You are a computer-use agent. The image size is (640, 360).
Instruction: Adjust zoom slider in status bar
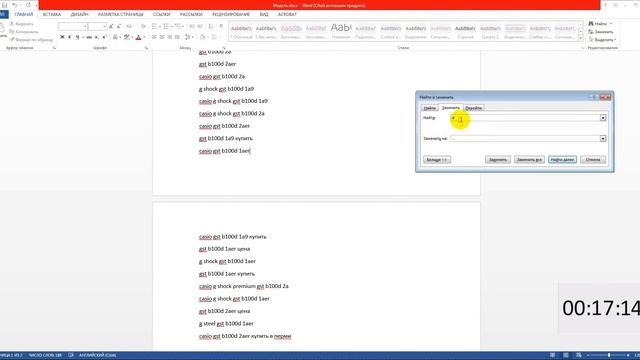coord(609,356)
